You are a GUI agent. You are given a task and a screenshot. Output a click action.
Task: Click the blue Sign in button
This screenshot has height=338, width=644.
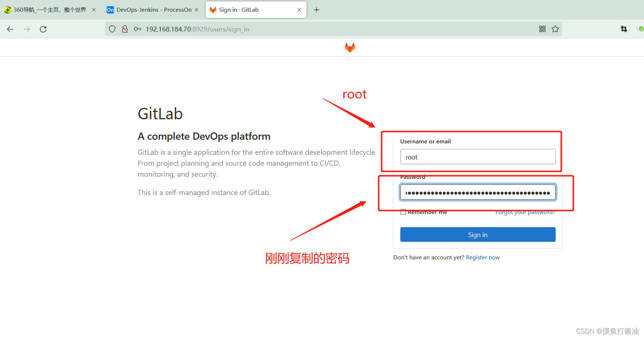coord(478,234)
